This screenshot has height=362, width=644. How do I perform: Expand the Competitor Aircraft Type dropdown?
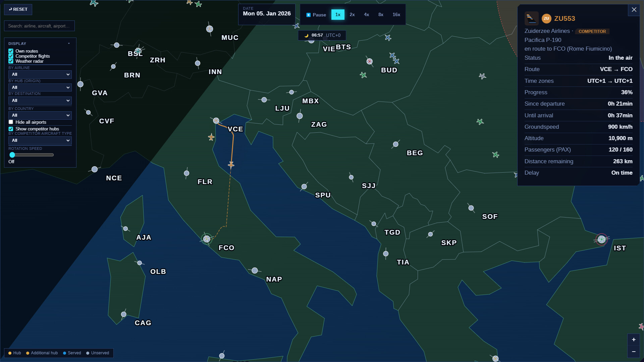pos(40,140)
